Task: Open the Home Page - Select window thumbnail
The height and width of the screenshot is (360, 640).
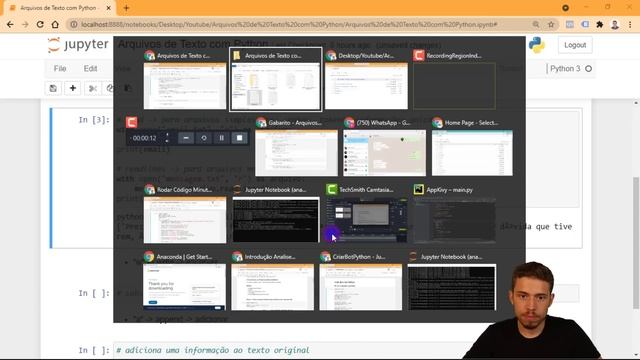Action: point(472,153)
